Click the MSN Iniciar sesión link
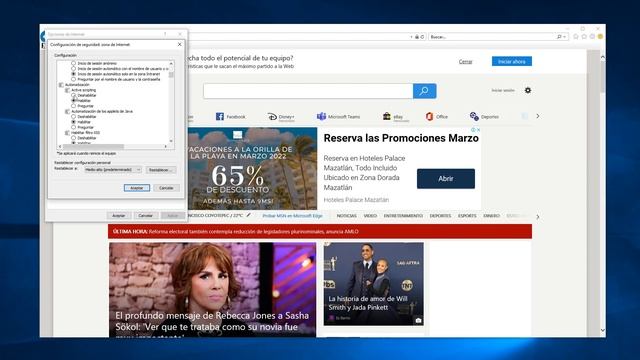 point(503,90)
